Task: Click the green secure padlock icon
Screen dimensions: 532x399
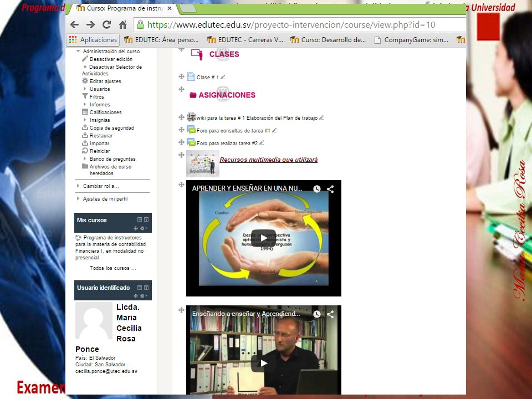Action: coord(140,24)
